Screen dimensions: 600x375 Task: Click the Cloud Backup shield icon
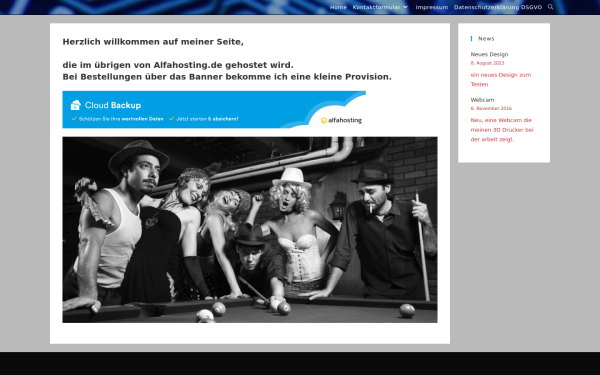point(76,105)
